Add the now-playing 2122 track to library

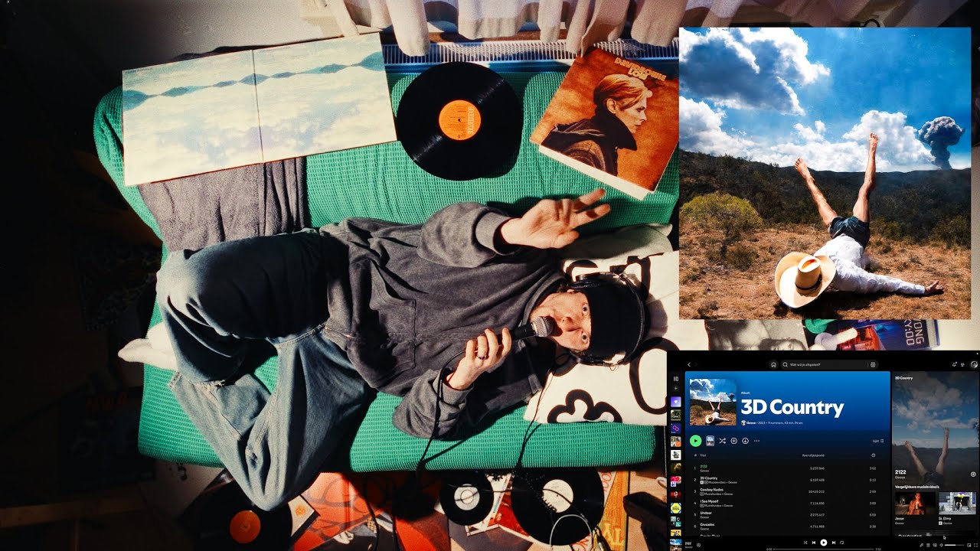[x=698, y=545]
